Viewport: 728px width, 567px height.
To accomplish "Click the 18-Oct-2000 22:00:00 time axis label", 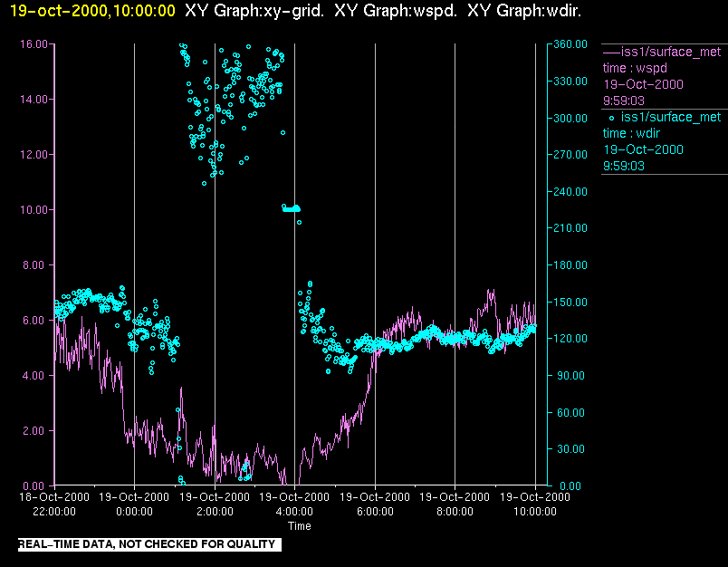I will 54,505.
